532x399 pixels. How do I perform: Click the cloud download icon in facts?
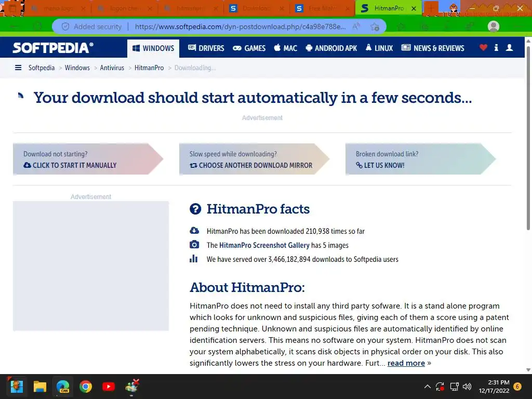194,231
